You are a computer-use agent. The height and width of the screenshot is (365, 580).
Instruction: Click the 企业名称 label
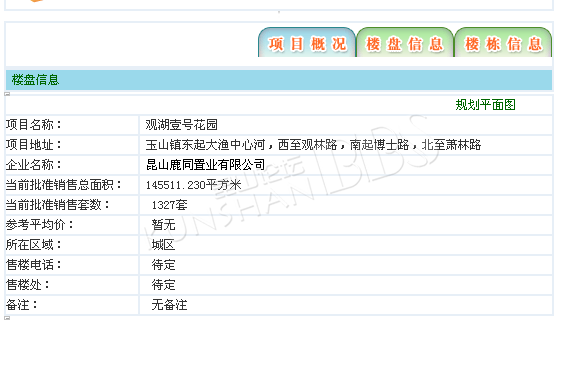pyautogui.click(x=33, y=165)
